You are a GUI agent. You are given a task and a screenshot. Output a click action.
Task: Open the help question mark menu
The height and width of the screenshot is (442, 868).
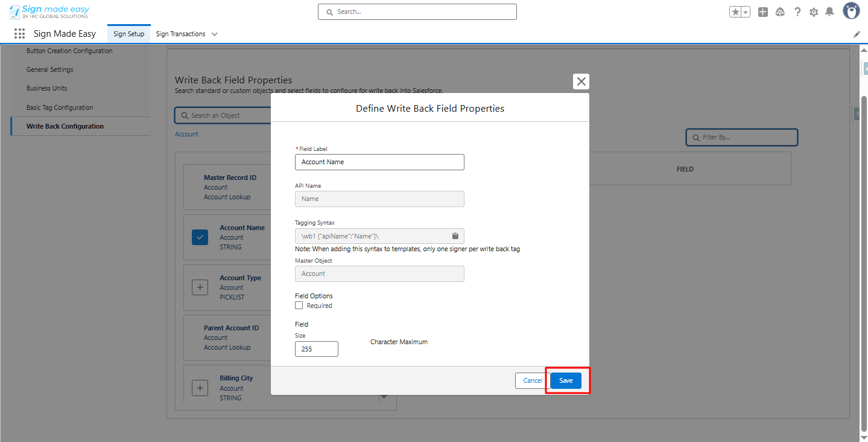tap(797, 12)
